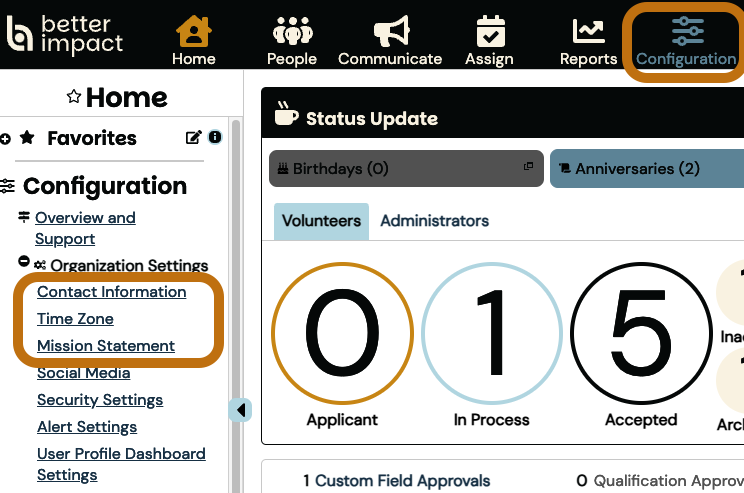Switch to the Administrators tab
This screenshot has height=493, width=744.
434,221
